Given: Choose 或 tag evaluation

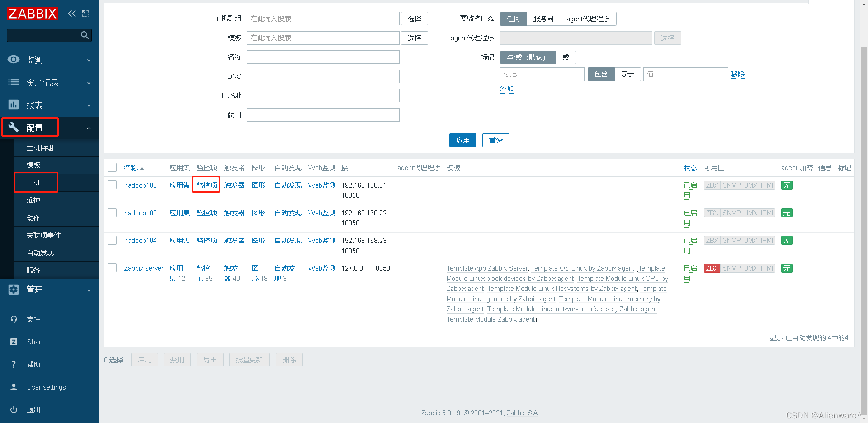Looking at the screenshot, I should pyautogui.click(x=566, y=57).
